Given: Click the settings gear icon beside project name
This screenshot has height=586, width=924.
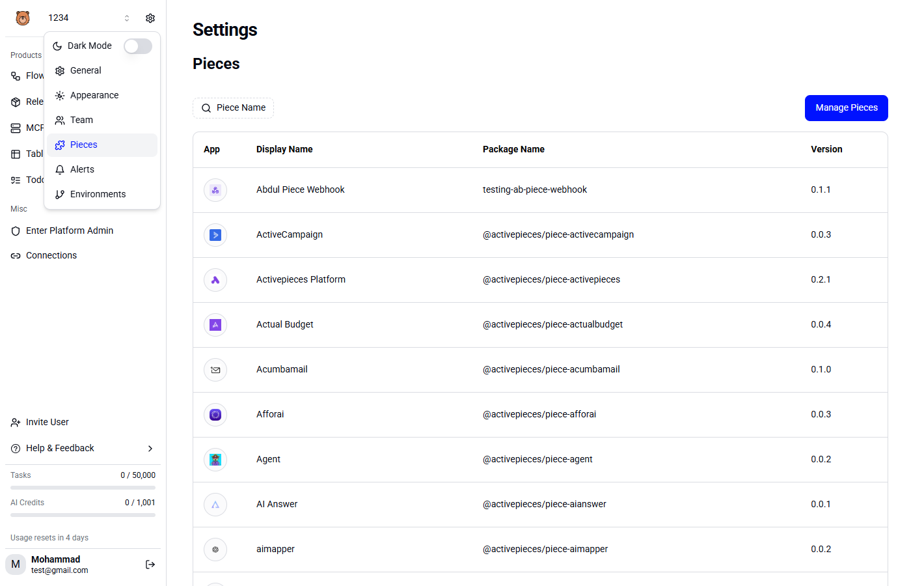Looking at the screenshot, I should pos(150,18).
